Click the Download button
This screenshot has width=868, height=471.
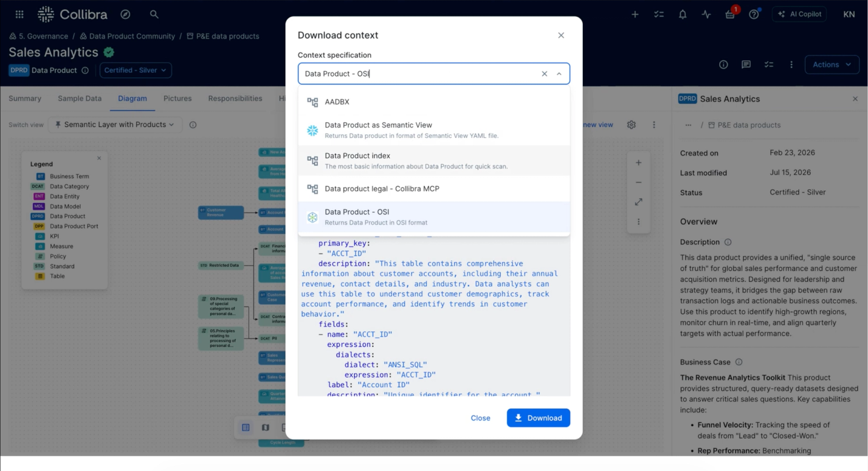(x=538, y=418)
